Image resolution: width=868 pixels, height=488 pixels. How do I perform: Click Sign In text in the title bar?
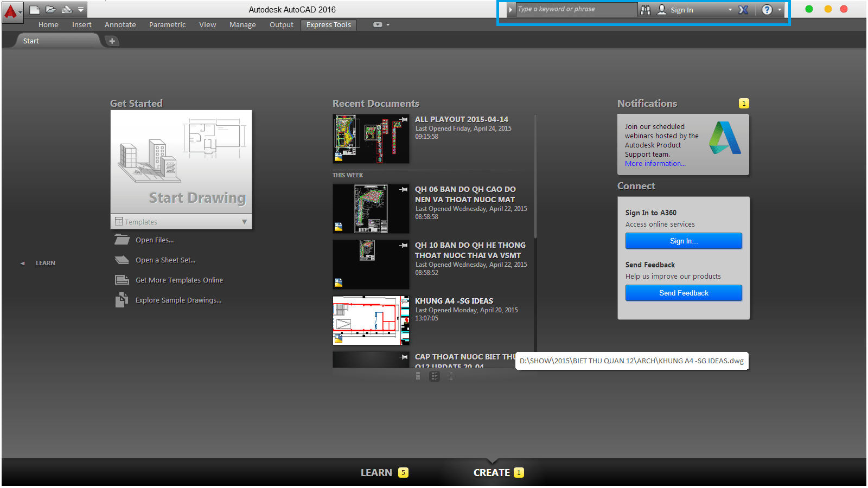pyautogui.click(x=682, y=10)
